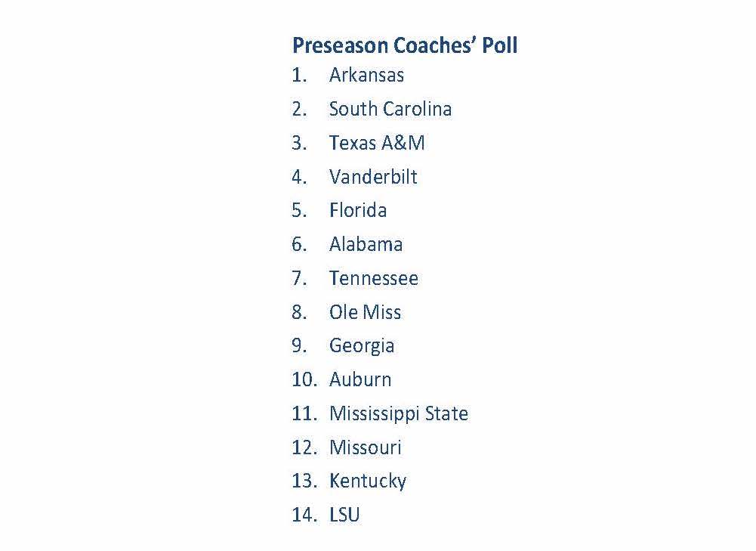Select Tennessee in the rankings
Viewport: 756px width, 551px height.
click(373, 278)
